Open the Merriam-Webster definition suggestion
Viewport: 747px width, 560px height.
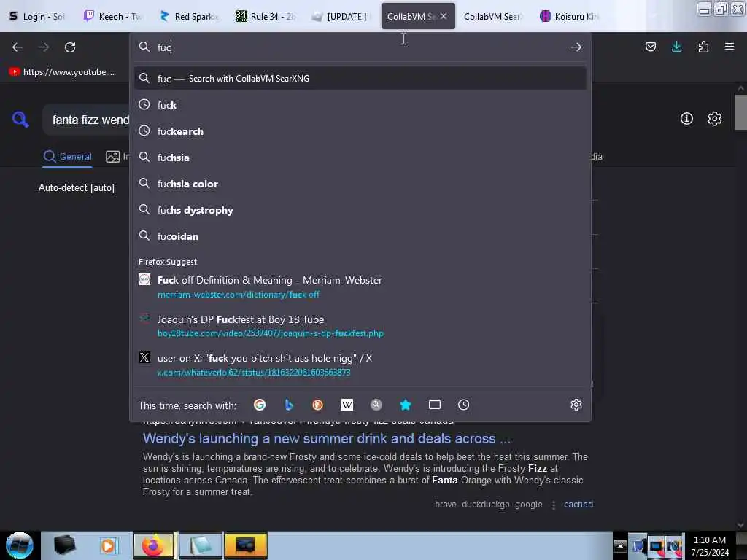[360, 287]
